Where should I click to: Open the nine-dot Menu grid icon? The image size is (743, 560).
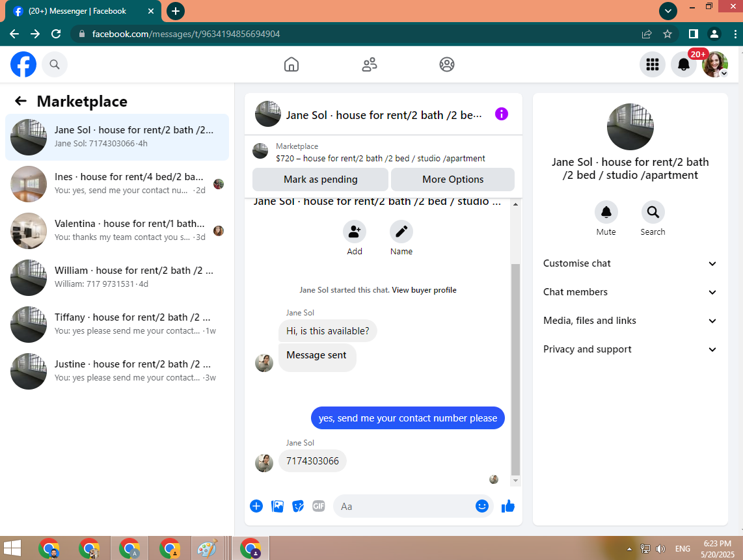(x=653, y=64)
